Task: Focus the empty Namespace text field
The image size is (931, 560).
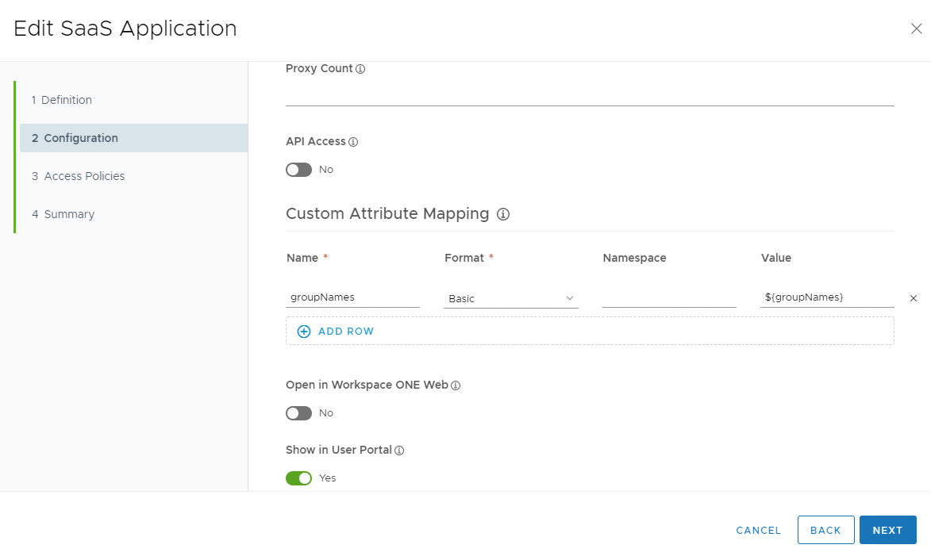Action: click(x=669, y=297)
